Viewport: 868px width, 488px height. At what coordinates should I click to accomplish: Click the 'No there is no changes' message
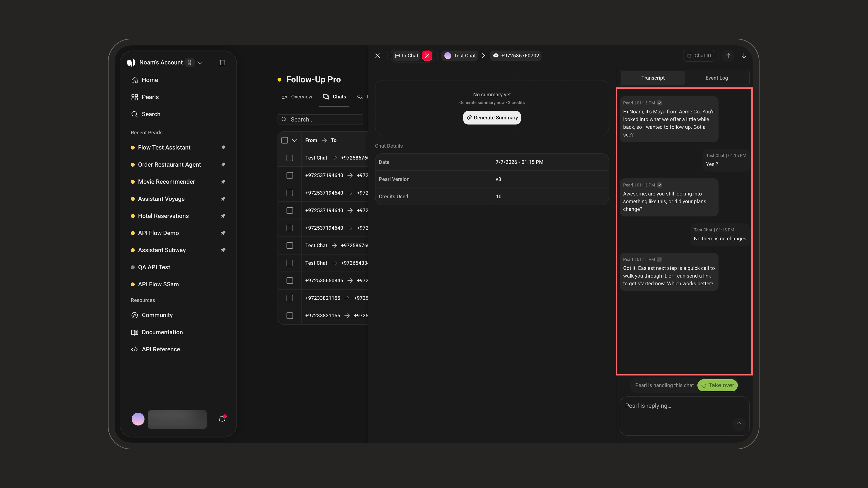tap(720, 235)
